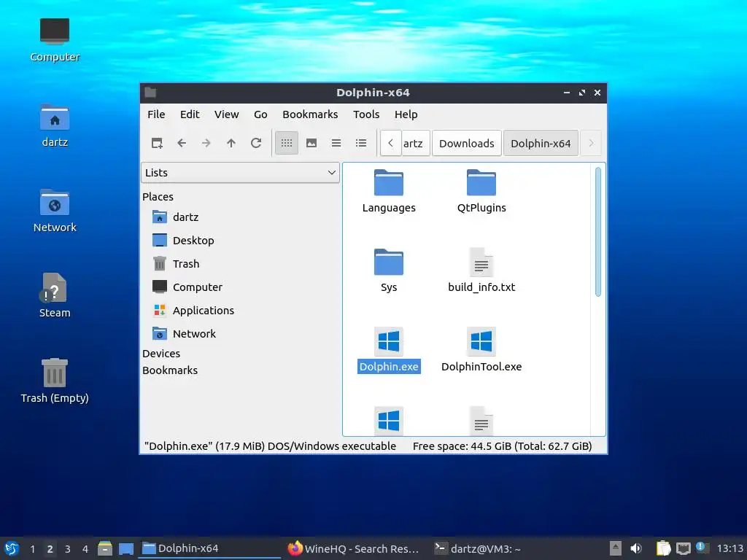Select the Dolphin.exe executable icon
Viewport: 747px width, 560px height.
[x=389, y=341]
